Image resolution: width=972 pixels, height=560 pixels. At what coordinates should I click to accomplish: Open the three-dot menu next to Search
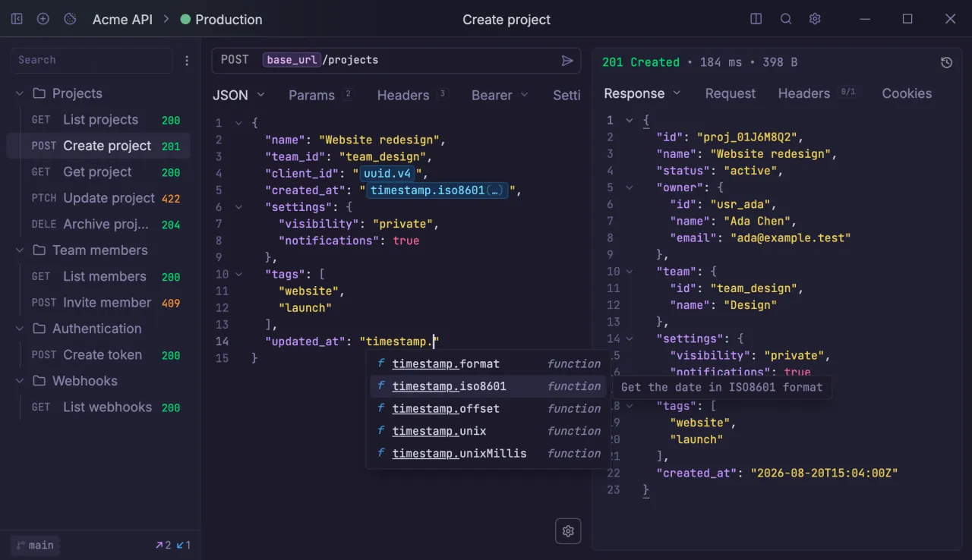pos(188,61)
